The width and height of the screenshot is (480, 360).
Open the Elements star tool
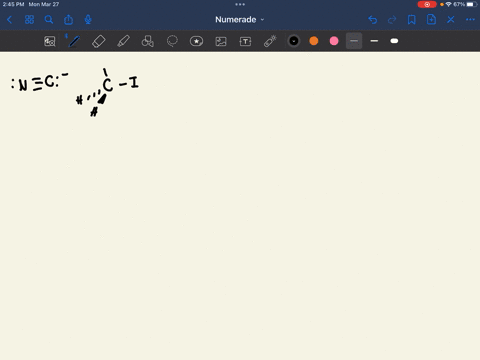point(196,41)
